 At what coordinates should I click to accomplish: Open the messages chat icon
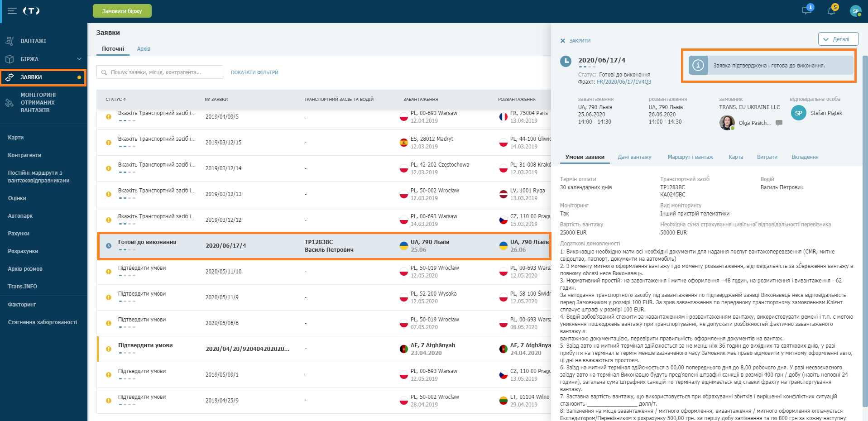click(x=807, y=10)
